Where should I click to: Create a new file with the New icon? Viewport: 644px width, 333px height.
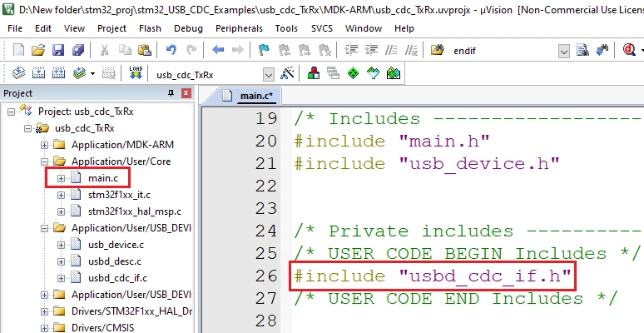(18, 50)
